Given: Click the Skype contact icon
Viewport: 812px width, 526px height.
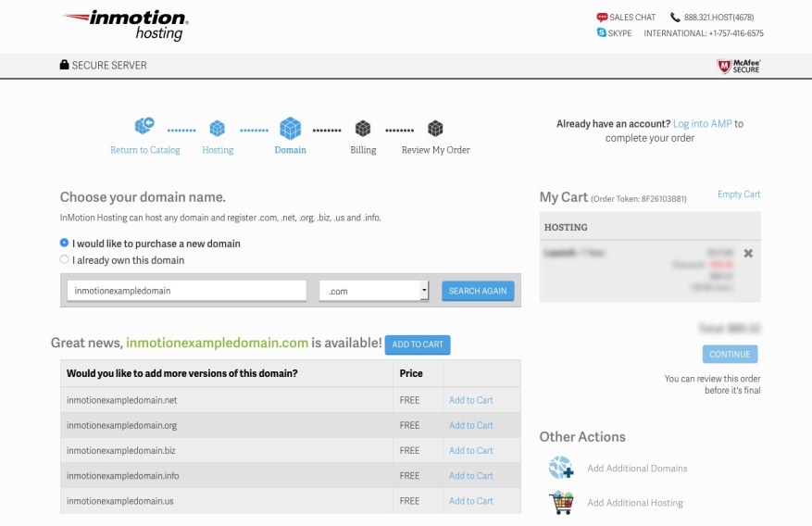Looking at the screenshot, I should (x=602, y=32).
